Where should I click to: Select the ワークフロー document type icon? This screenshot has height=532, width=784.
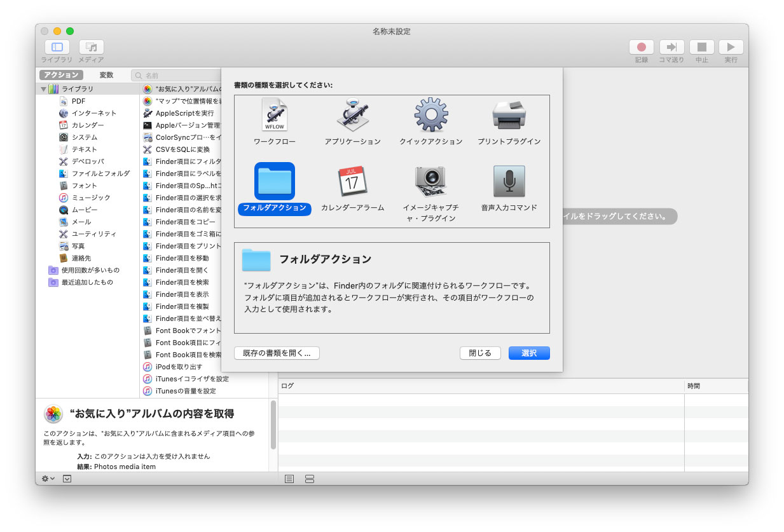coord(275,116)
